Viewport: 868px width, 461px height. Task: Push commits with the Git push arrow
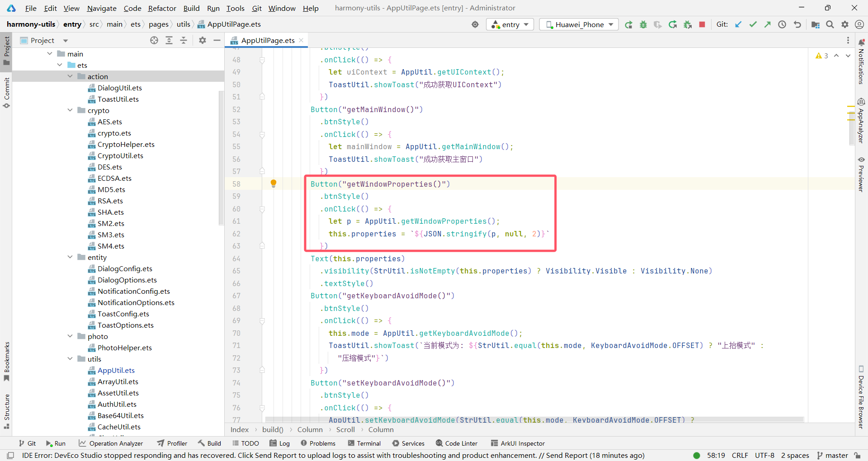pyautogui.click(x=768, y=24)
